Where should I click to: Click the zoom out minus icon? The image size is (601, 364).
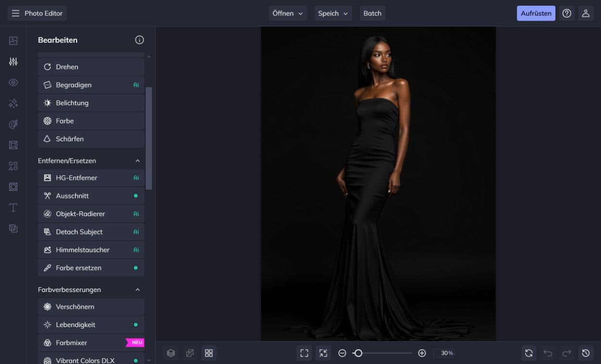click(x=342, y=353)
